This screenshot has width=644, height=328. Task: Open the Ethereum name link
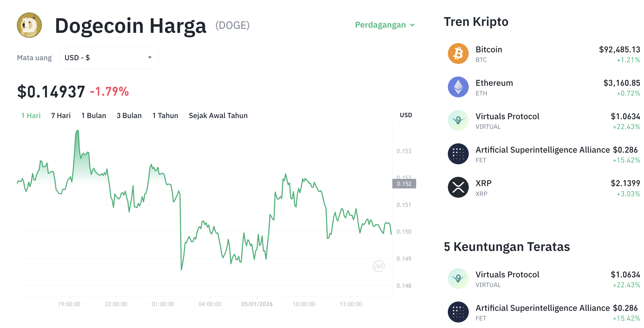494,83
